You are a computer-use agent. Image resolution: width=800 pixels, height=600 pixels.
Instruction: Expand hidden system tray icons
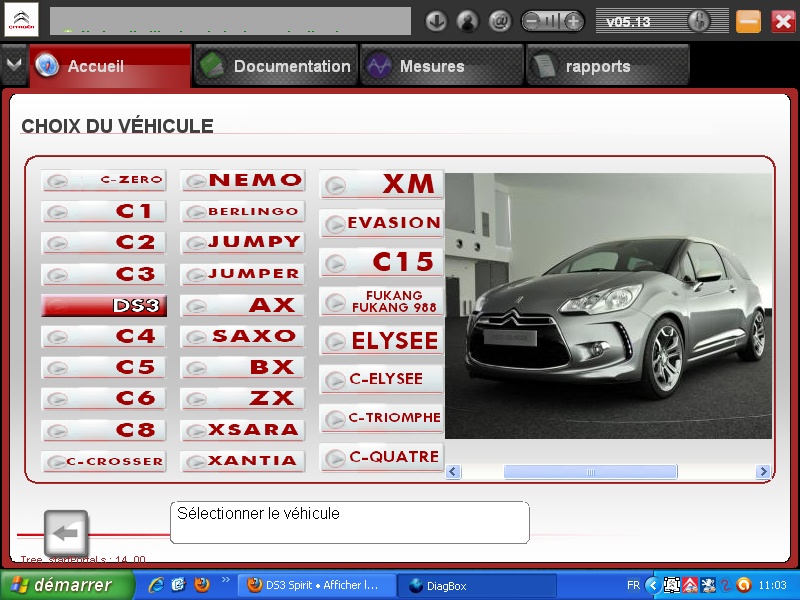(653, 585)
